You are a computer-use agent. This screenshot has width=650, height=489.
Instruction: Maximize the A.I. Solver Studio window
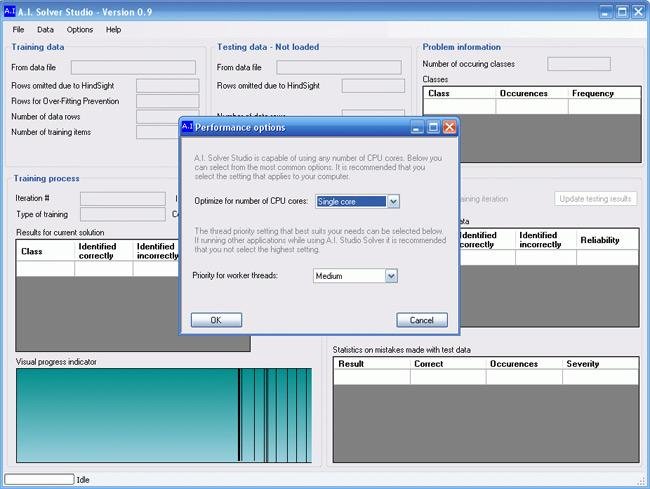(622, 12)
